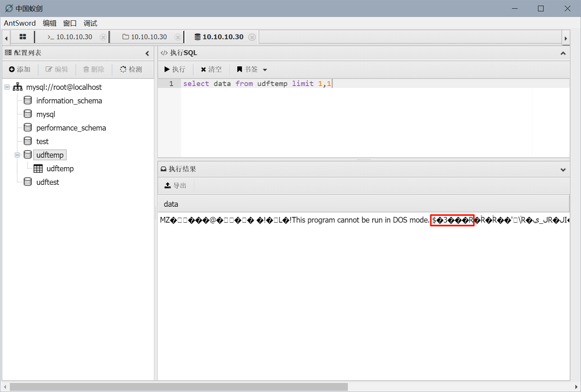Click the home grid icon tab
The height and width of the screenshot is (392, 581).
point(23,37)
